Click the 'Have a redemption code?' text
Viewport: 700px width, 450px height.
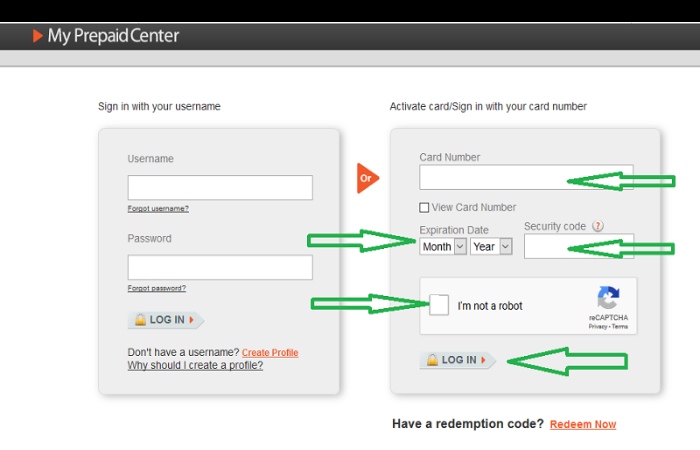click(x=468, y=424)
